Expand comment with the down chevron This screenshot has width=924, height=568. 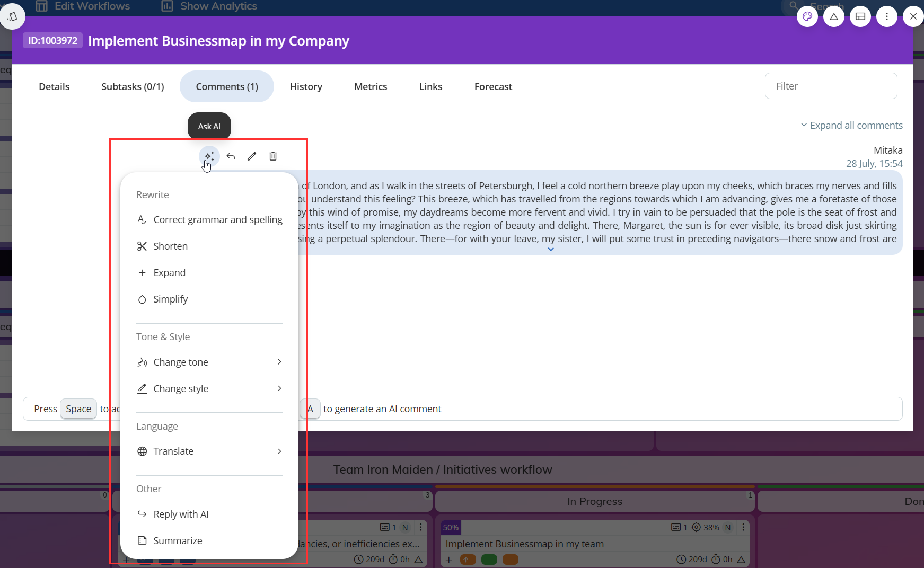tap(551, 249)
